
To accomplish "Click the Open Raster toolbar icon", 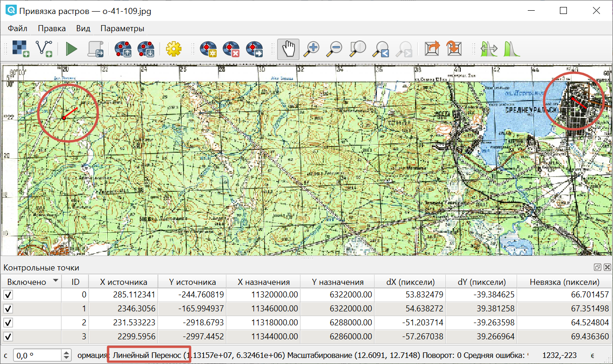I will 20,49.
